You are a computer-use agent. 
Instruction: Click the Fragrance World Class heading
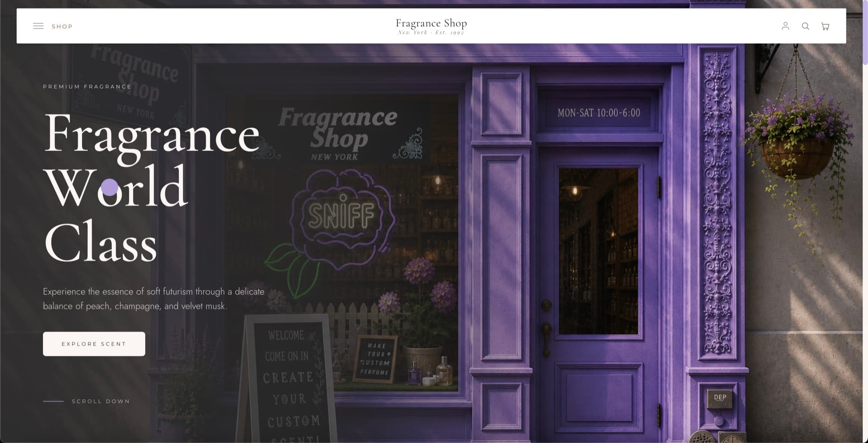152,187
